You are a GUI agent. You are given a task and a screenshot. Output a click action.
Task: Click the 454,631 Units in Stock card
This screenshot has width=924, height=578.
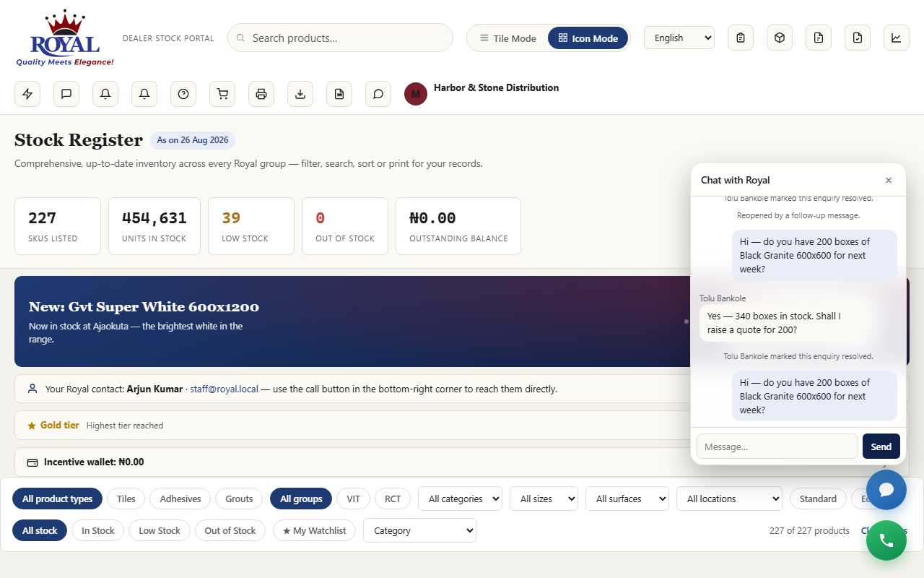154,226
